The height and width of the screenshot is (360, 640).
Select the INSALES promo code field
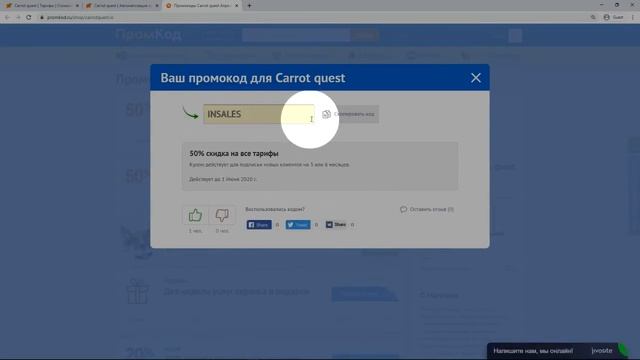[259, 114]
